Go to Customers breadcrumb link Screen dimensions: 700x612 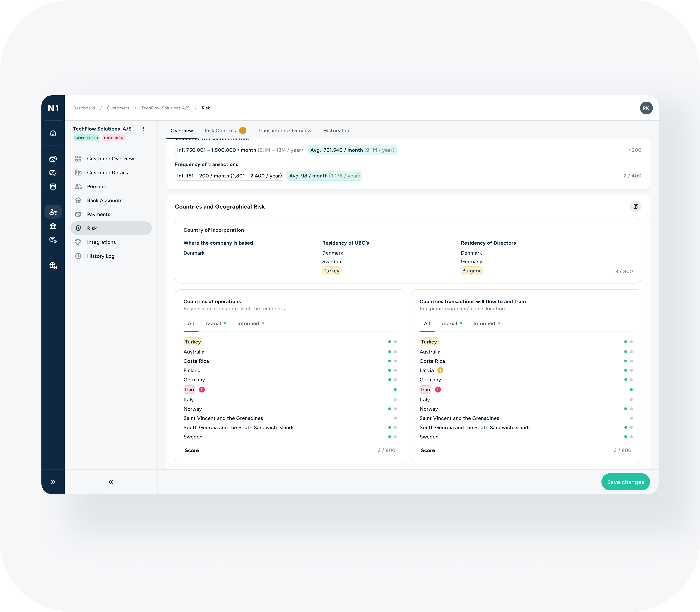point(118,108)
